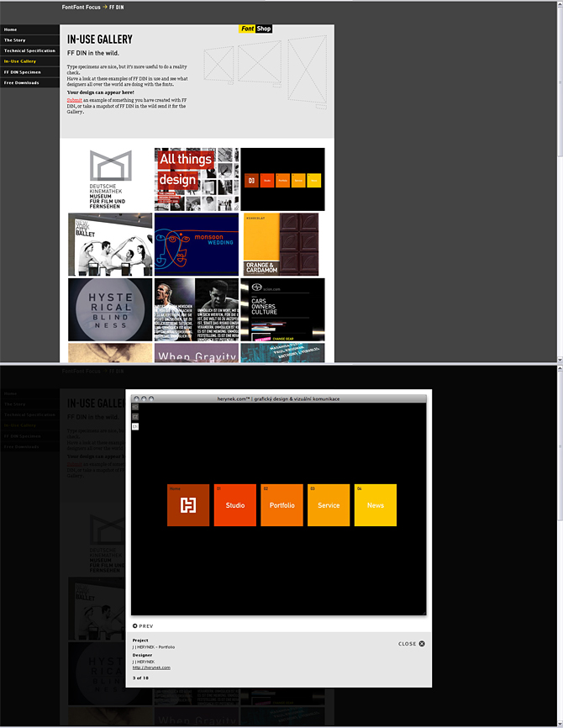Click the FontShop logo

[x=255, y=29]
